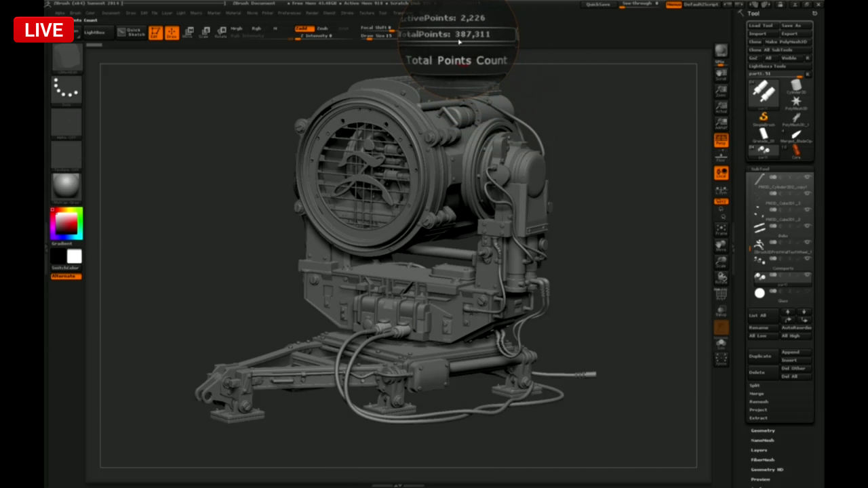
Task: Select the Draw mode icon
Action: pyautogui.click(x=172, y=33)
